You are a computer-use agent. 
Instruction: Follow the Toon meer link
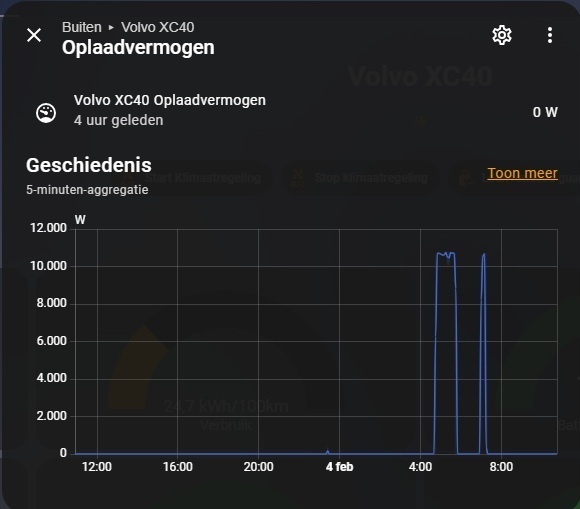tap(522, 173)
